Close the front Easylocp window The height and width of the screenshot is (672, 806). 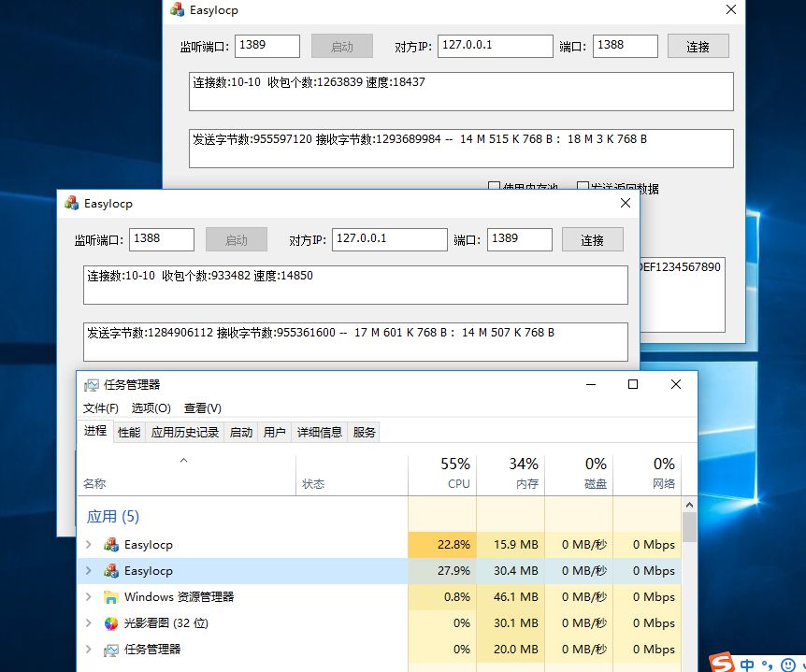tap(626, 203)
